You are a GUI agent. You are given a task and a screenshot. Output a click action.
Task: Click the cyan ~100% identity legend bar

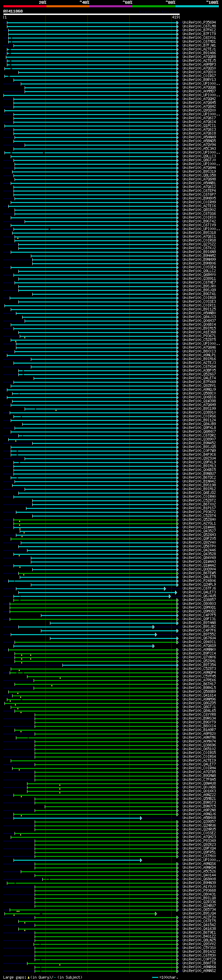pos(197,6)
